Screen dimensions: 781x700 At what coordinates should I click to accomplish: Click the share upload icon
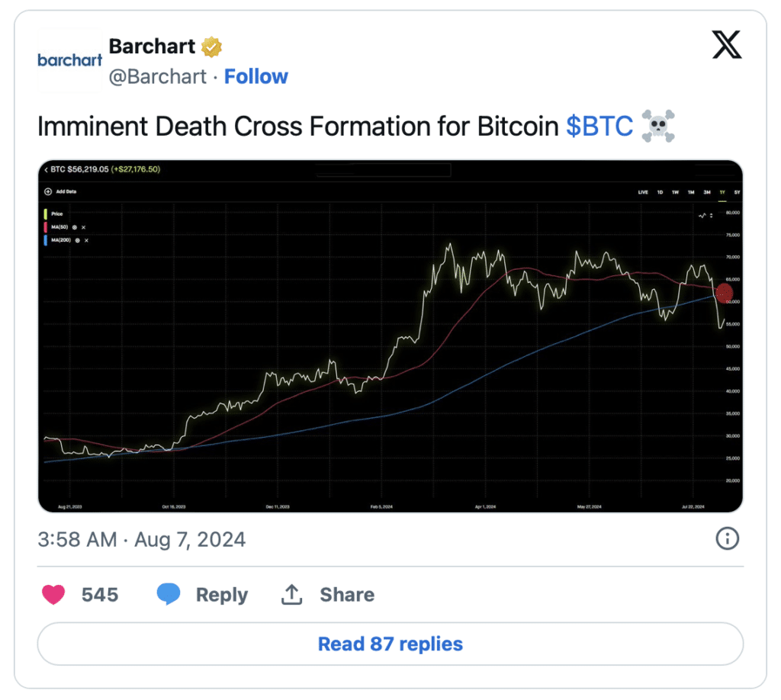292,595
